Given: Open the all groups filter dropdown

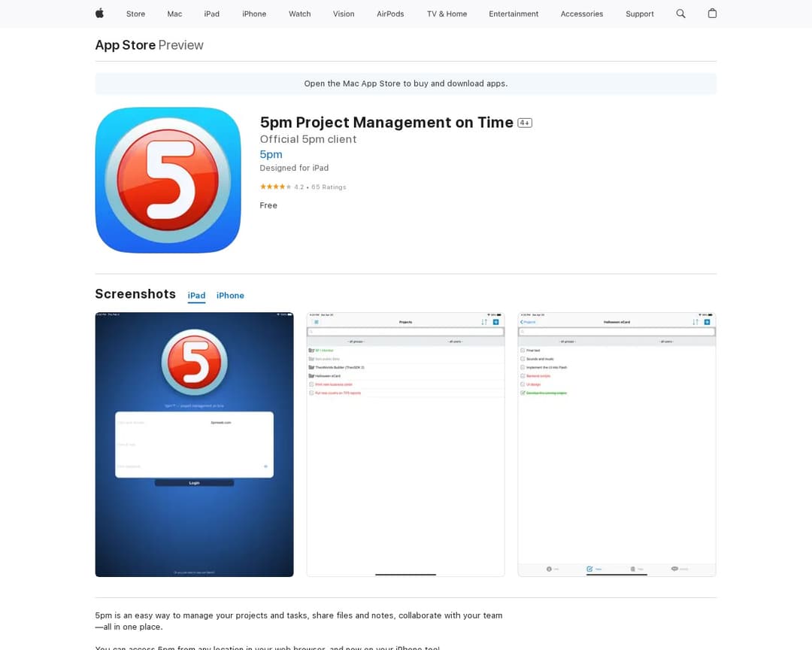Looking at the screenshot, I should click(x=357, y=341).
